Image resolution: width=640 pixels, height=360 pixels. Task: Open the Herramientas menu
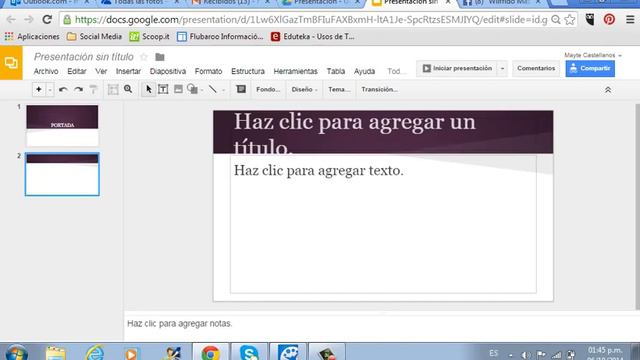[x=296, y=71]
